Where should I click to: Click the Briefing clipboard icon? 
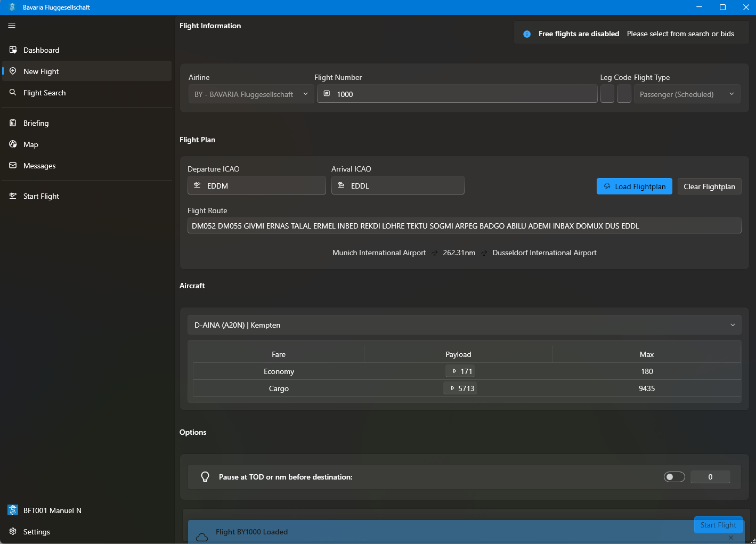[13, 123]
